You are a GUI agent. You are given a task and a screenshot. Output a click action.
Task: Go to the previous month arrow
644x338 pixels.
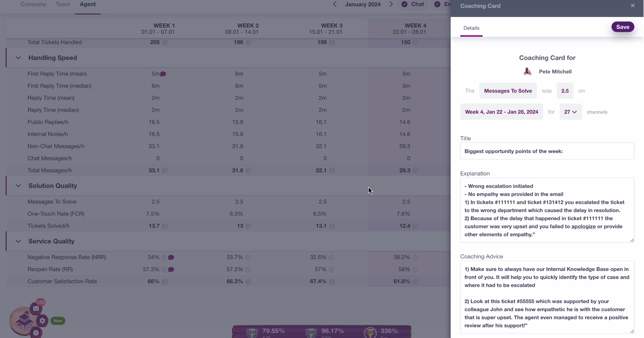point(335,4)
